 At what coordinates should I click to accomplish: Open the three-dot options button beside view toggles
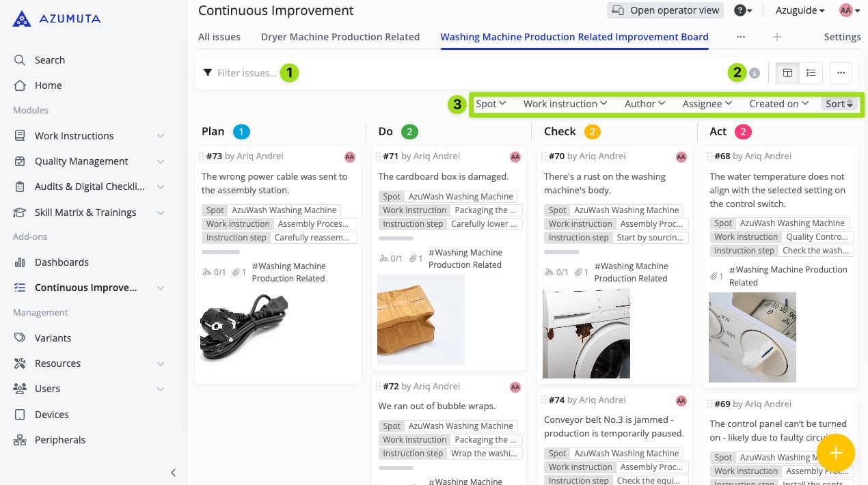click(x=841, y=73)
